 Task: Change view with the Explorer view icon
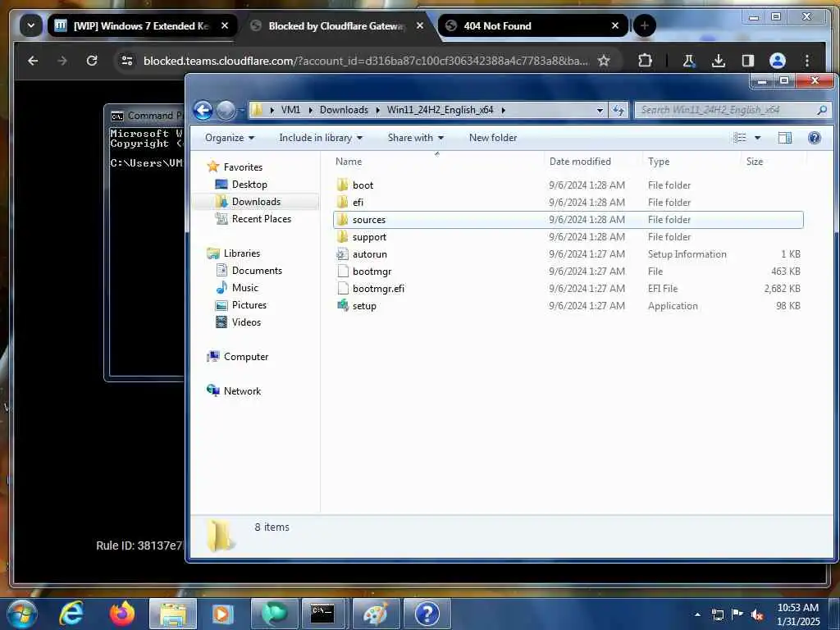pyautogui.click(x=740, y=138)
